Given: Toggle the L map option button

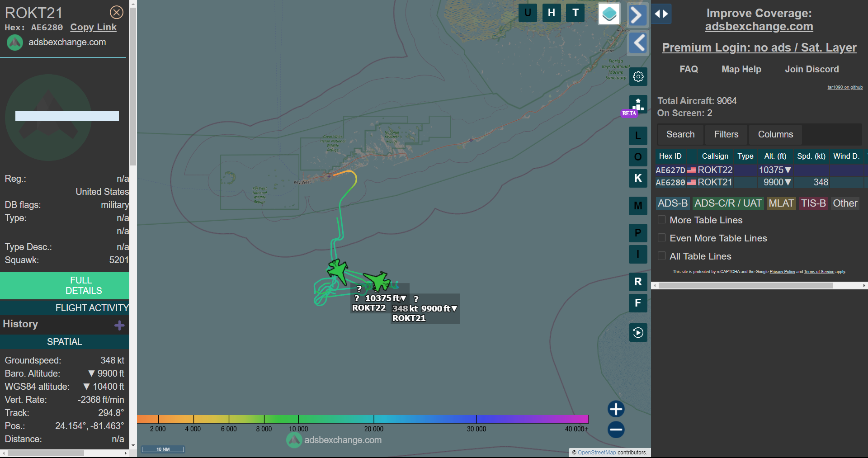Looking at the screenshot, I should pyautogui.click(x=638, y=135).
